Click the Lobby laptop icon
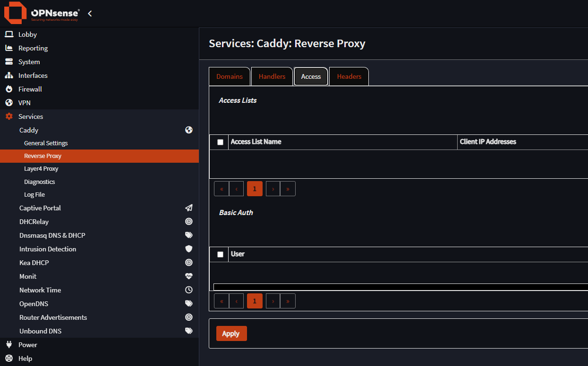Viewport: 588px width, 366px height. 9,34
